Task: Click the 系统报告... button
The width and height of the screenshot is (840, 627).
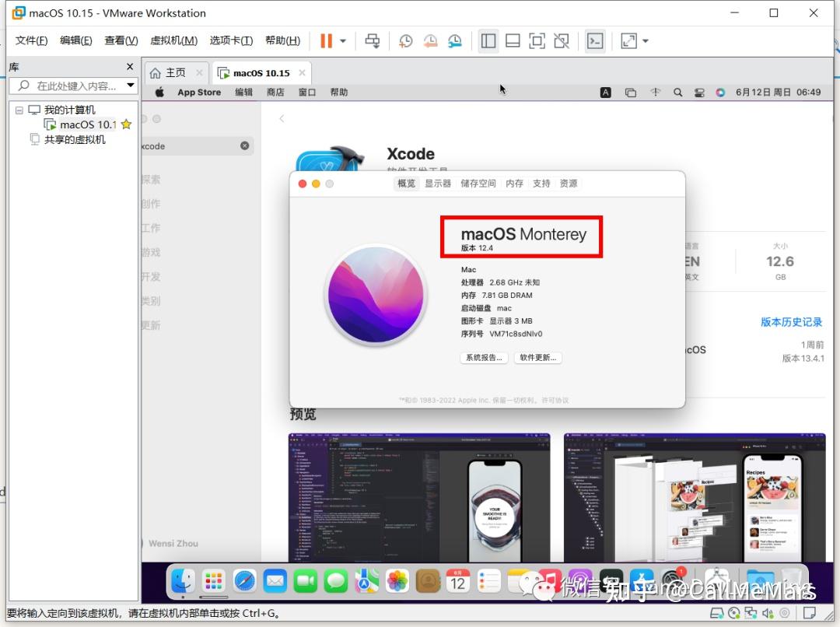Action: coord(484,357)
